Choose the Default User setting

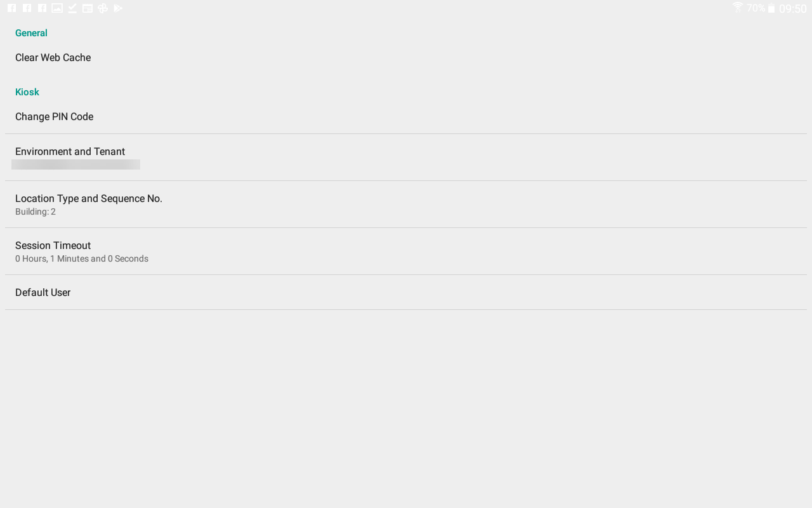pyautogui.click(x=43, y=293)
